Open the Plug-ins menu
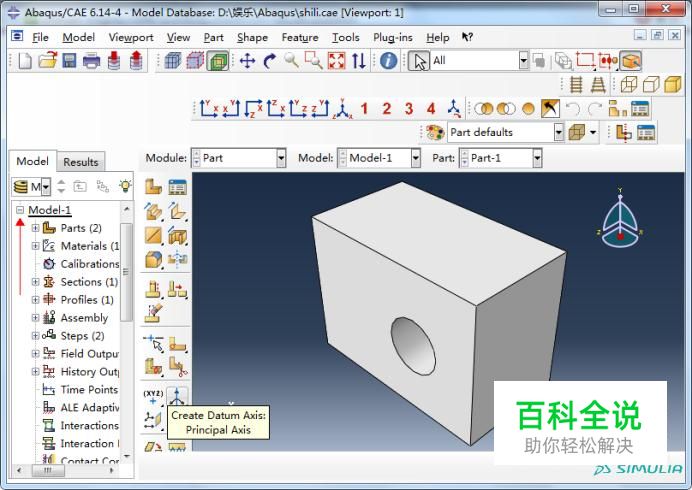 point(393,38)
